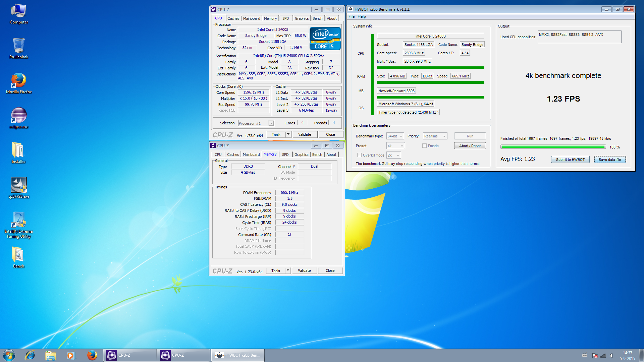Image resolution: width=644 pixels, height=362 pixels.
Task: Expand Tools arrow in top CPU-Z window
Action: coord(288,134)
